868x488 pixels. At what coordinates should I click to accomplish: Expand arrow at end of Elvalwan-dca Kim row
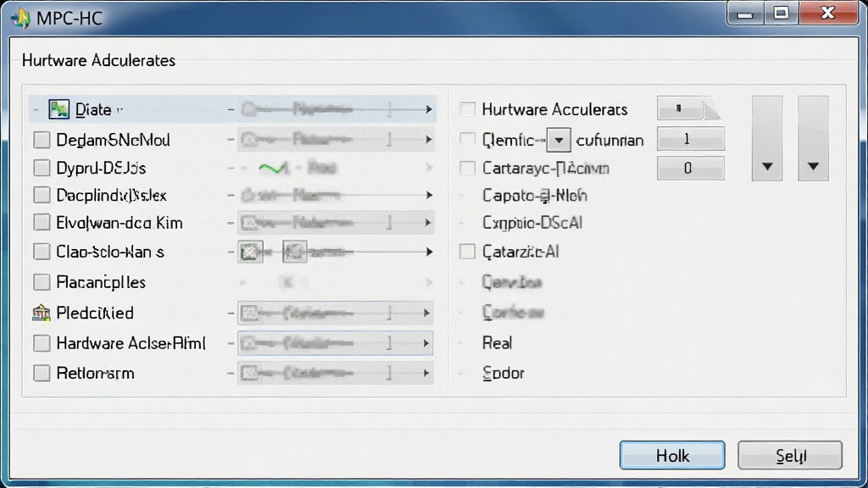coord(428,223)
